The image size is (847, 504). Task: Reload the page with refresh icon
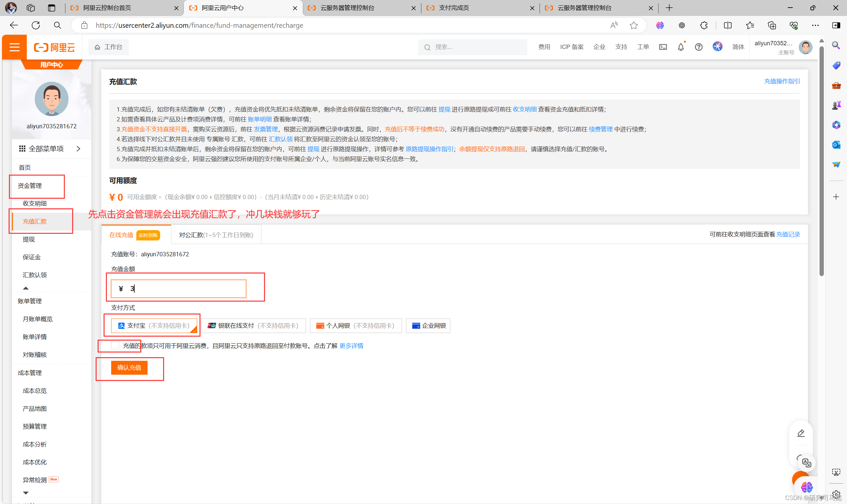pyautogui.click(x=36, y=25)
